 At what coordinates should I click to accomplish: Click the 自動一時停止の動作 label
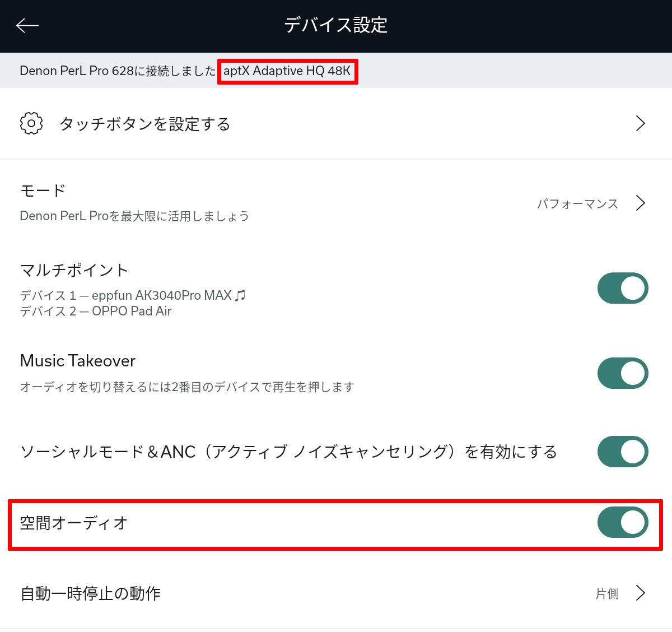[91, 593]
